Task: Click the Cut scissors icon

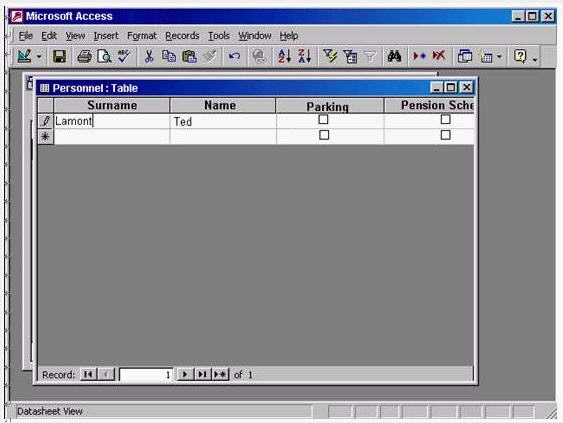Action: [x=149, y=56]
